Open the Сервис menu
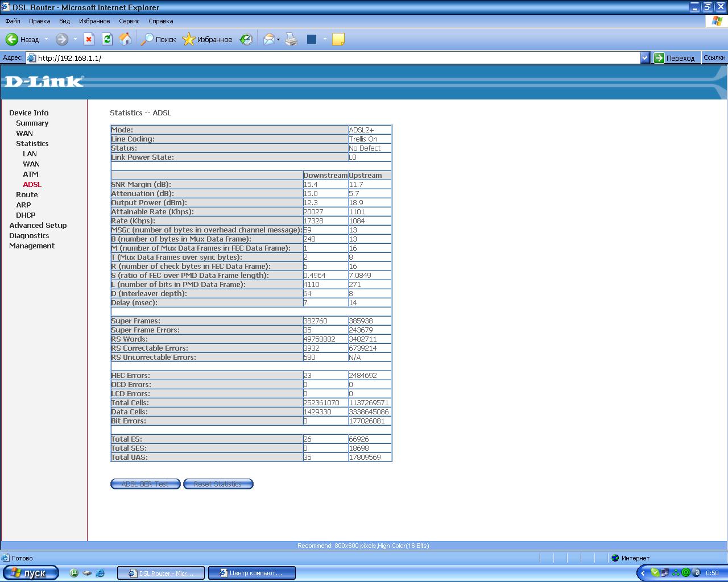 tap(129, 21)
